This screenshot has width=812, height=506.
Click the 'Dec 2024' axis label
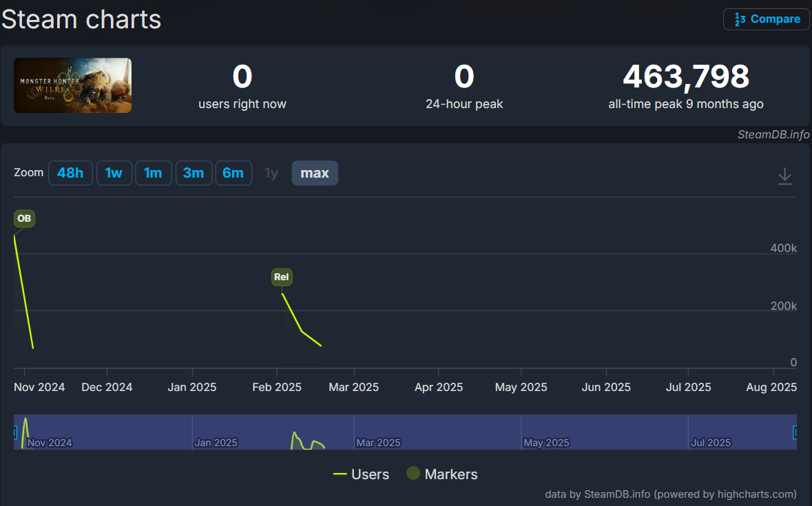[107, 387]
